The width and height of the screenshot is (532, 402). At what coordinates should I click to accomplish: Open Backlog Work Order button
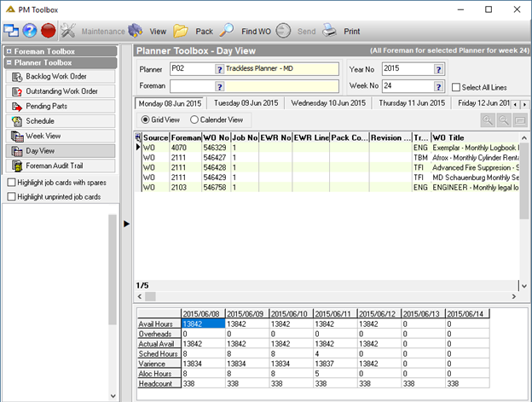[x=61, y=77]
